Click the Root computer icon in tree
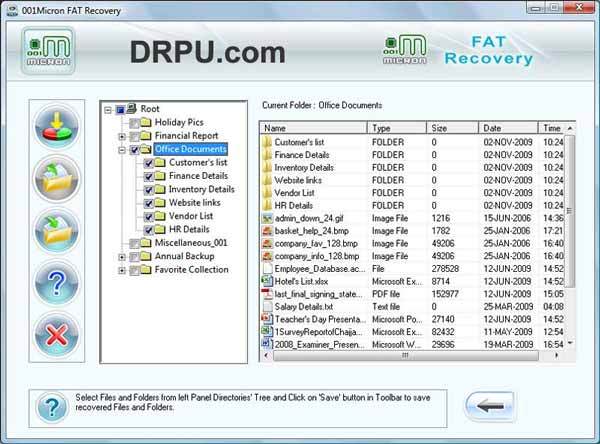Screen dimensions: 600x444 click(x=132, y=108)
